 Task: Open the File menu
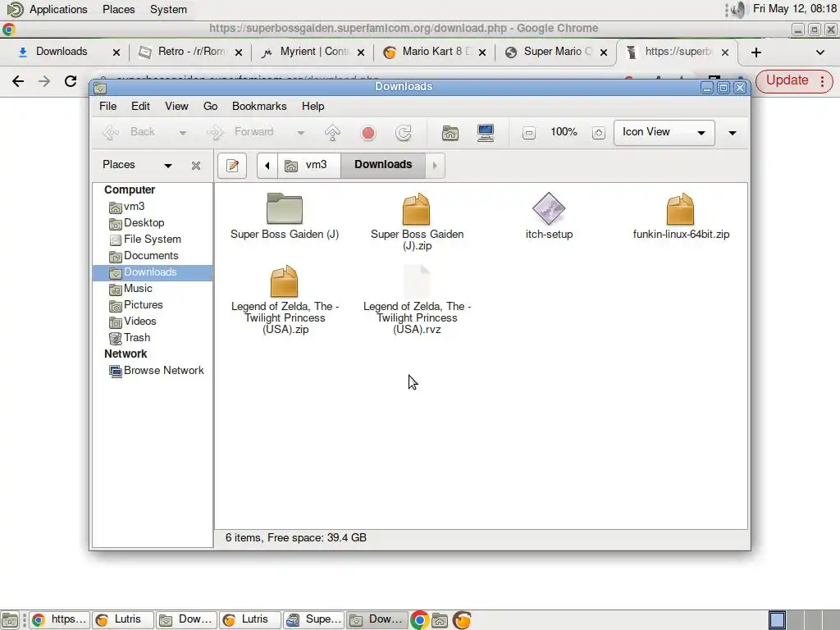click(x=107, y=106)
